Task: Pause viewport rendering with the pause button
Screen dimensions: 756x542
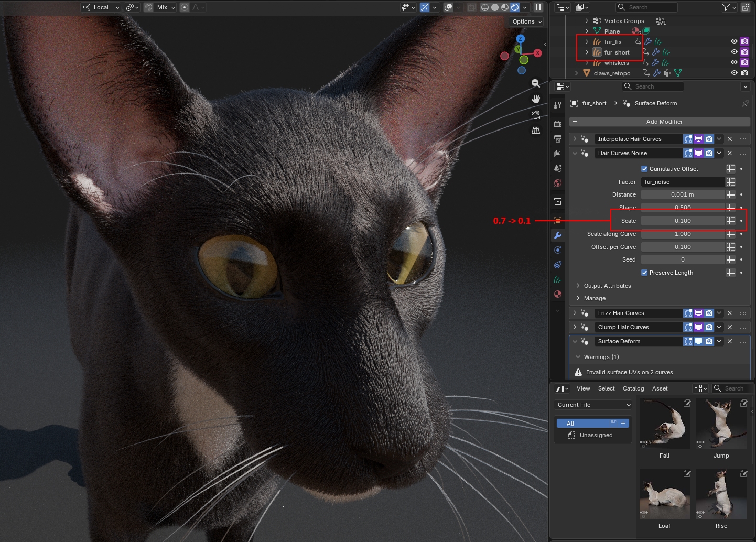Action: pyautogui.click(x=538, y=7)
